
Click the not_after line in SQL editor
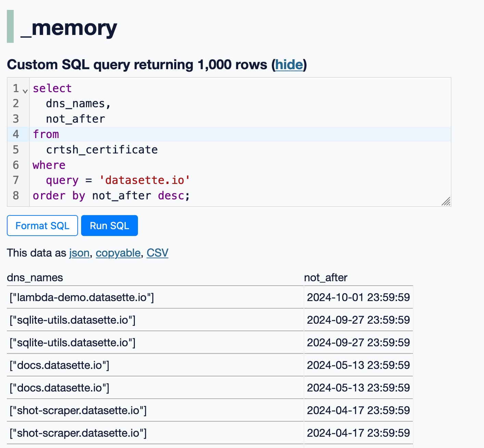pyautogui.click(x=75, y=119)
